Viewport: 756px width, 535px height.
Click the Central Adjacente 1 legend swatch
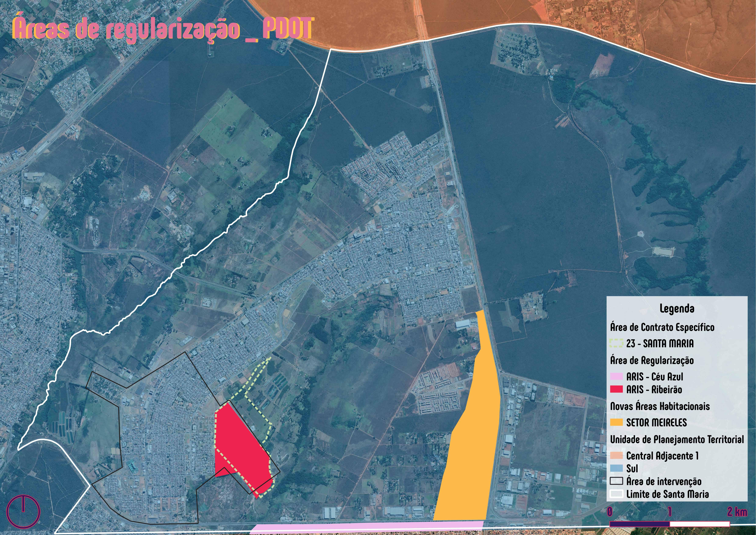[x=616, y=456]
